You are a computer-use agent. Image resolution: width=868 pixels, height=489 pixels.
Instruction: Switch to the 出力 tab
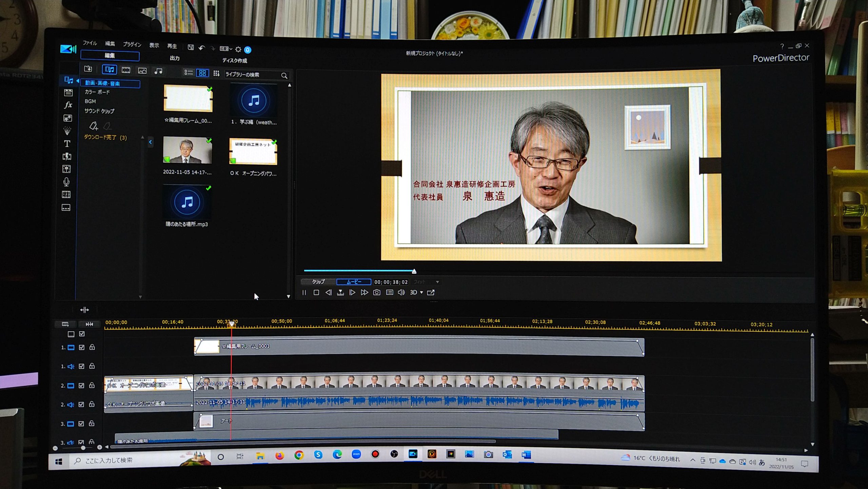pyautogui.click(x=175, y=58)
